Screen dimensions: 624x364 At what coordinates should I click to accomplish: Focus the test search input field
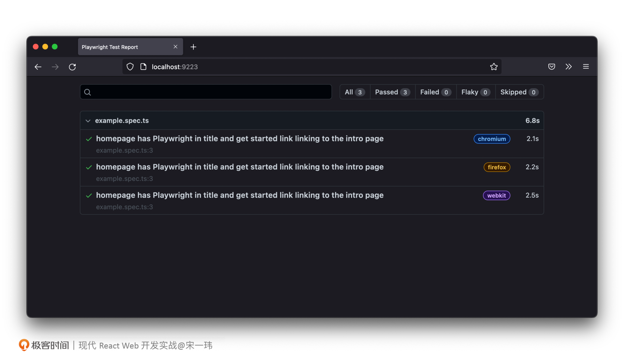click(x=206, y=92)
